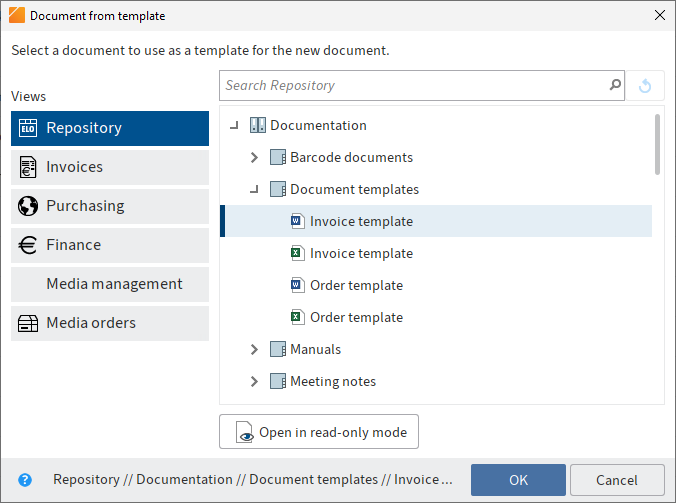The height and width of the screenshot is (503, 676).
Task: Click the orange ELO app icon in title bar
Action: point(16,15)
